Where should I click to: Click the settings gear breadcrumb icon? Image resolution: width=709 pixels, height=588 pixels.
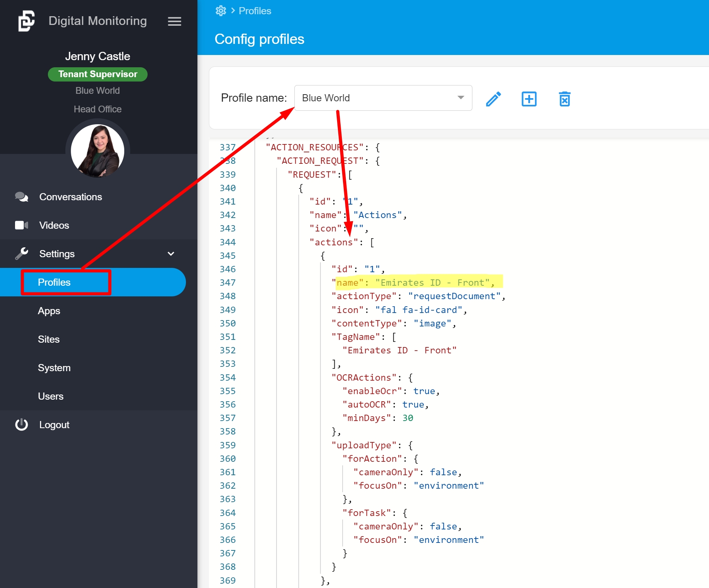click(221, 11)
